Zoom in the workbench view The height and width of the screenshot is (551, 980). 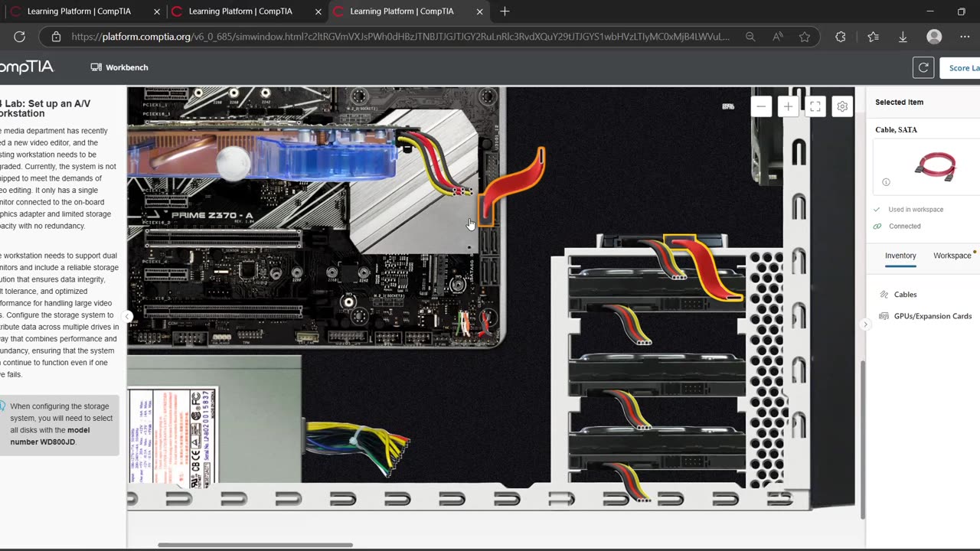coord(788,106)
